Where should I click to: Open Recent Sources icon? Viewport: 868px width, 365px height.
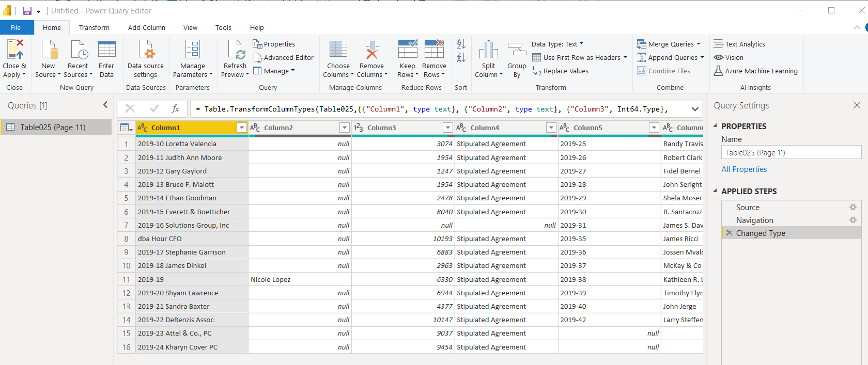(x=79, y=50)
